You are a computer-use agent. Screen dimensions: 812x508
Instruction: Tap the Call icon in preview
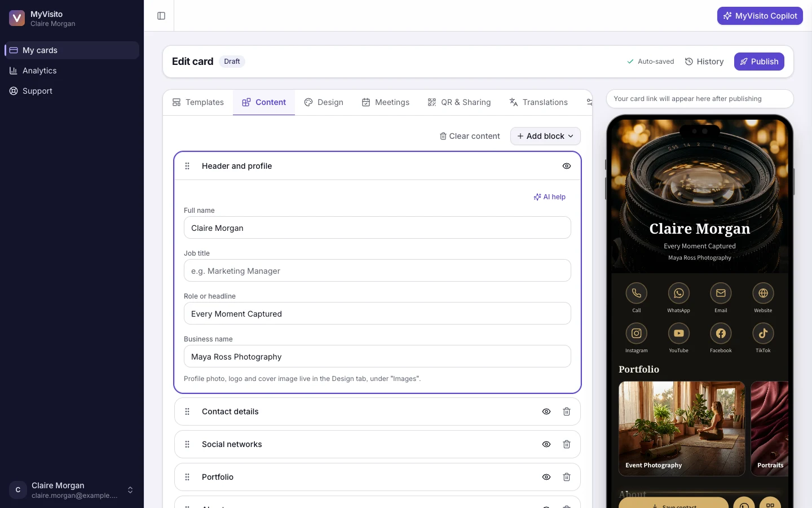click(x=636, y=294)
